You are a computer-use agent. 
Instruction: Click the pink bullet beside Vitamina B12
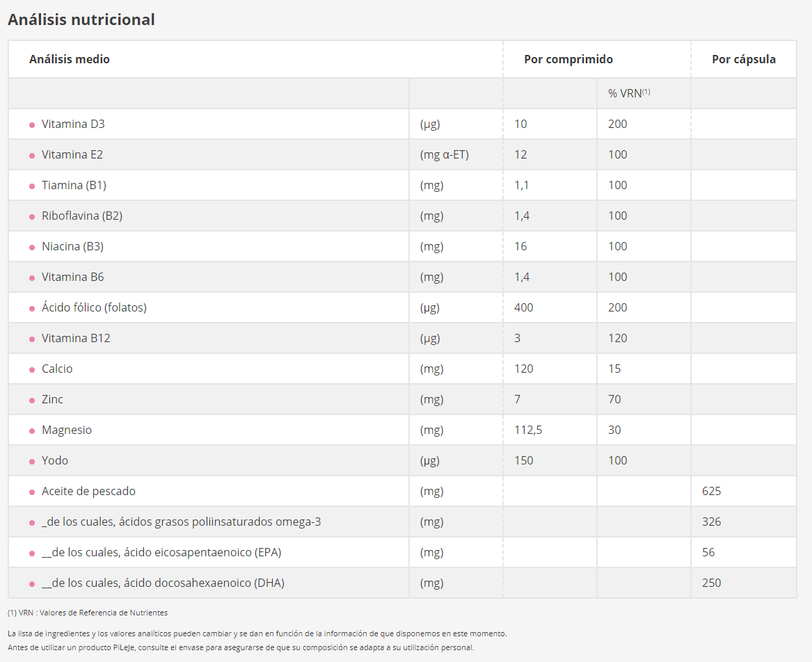pyautogui.click(x=32, y=339)
